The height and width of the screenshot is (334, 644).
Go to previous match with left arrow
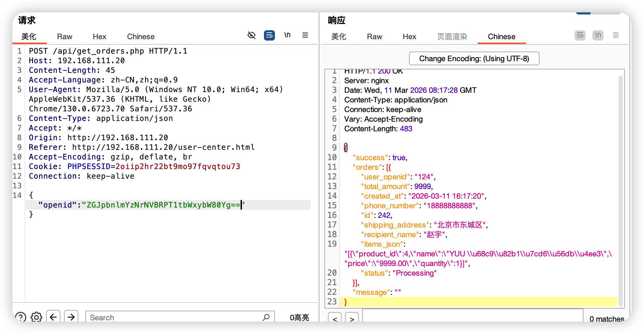click(x=53, y=317)
